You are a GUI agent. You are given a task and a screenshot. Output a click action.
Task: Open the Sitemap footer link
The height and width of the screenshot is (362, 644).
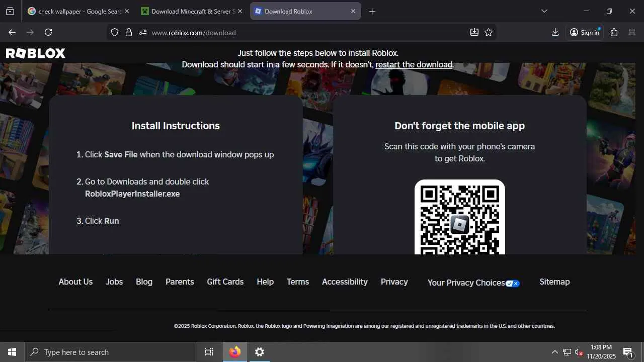[x=554, y=282]
